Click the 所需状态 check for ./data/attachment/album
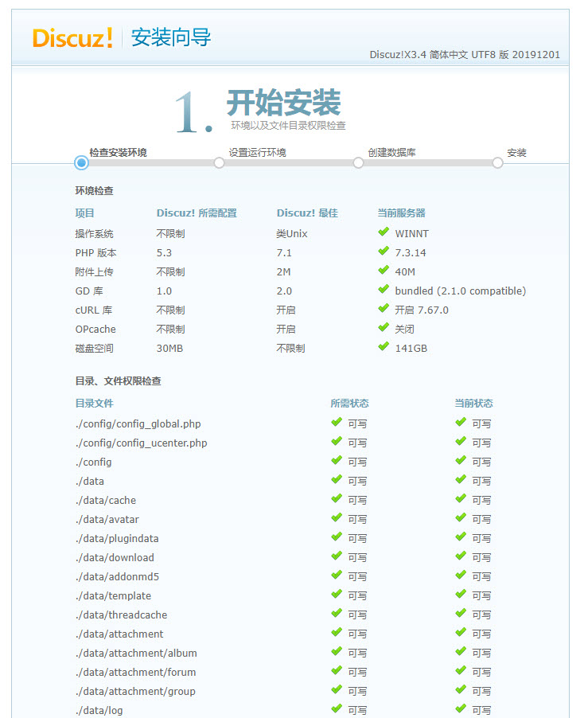Image resolution: width=588 pixels, height=718 pixels. click(337, 652)
